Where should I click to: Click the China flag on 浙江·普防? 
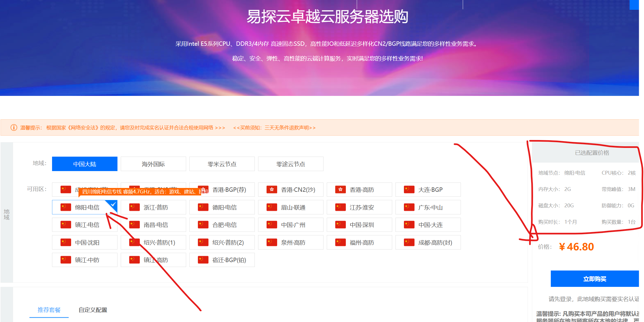[134, 207]
